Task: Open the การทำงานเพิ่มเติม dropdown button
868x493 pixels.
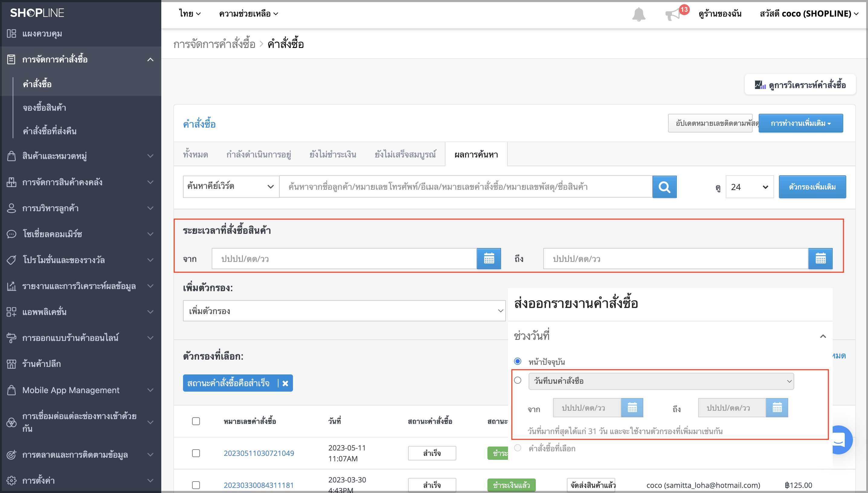Action: [x=801, y=123]
